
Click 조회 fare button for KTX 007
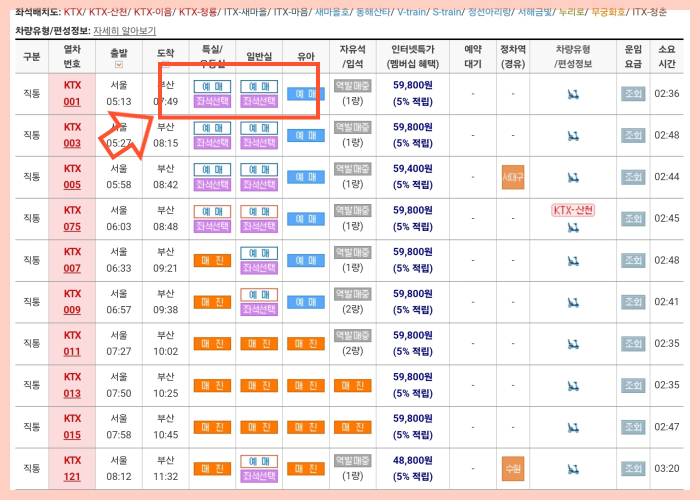click(x=633, y=260)
